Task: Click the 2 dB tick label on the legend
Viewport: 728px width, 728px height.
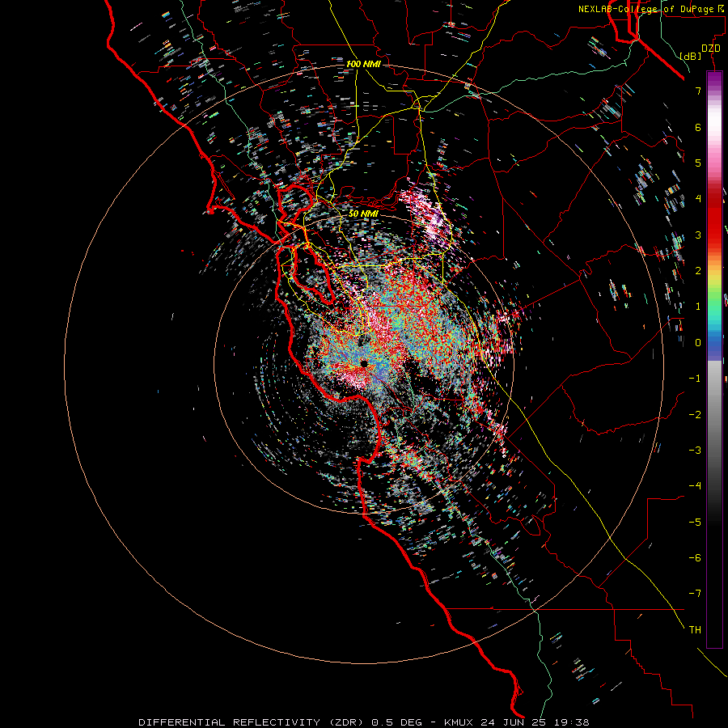Action: (698, 271)
